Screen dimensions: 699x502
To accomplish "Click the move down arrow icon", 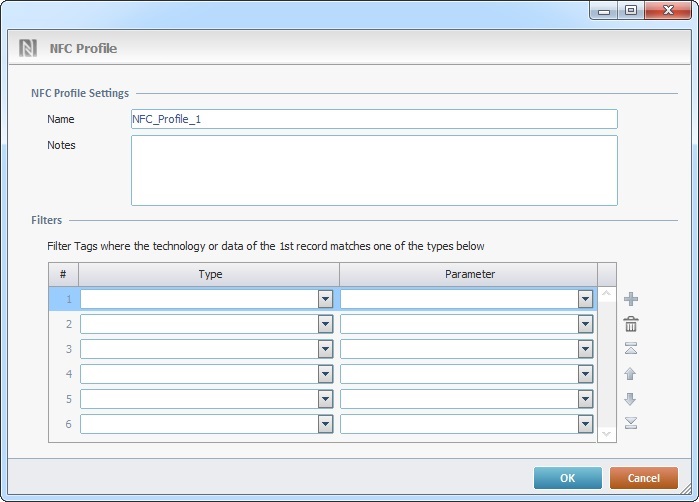I will (x=630, y=399).
